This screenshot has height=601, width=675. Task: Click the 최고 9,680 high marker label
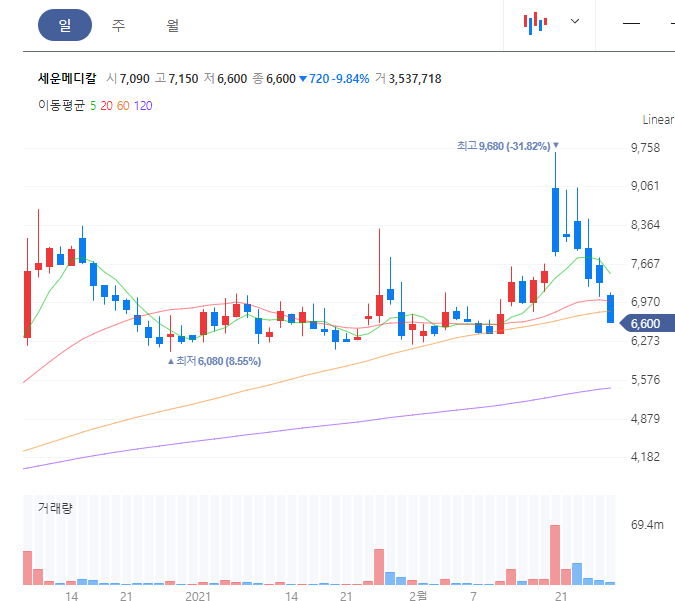pos(508,146)
